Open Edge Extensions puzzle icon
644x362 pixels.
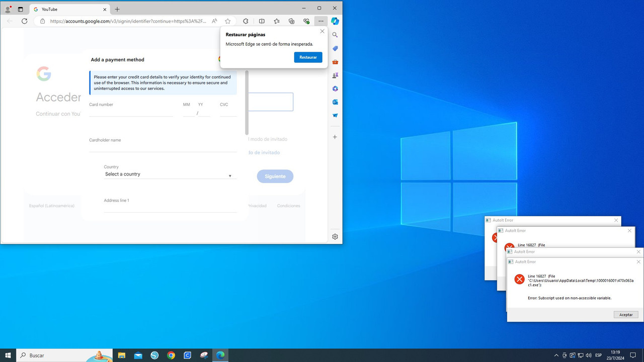tap(246, 21)
